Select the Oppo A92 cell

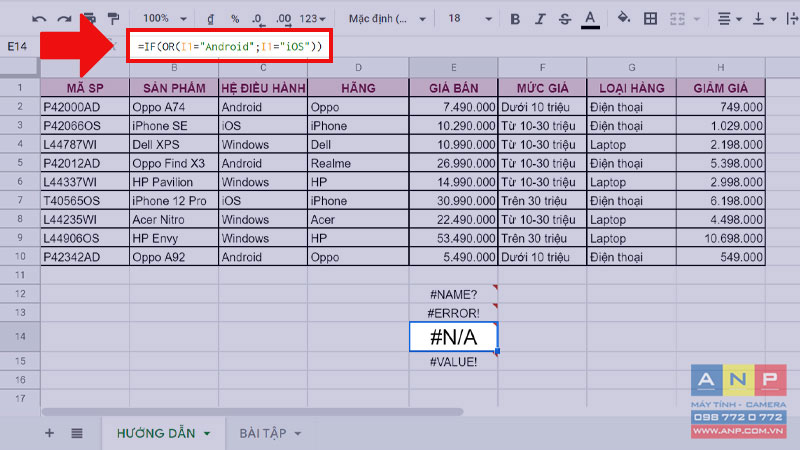click(x=174, y=257)
